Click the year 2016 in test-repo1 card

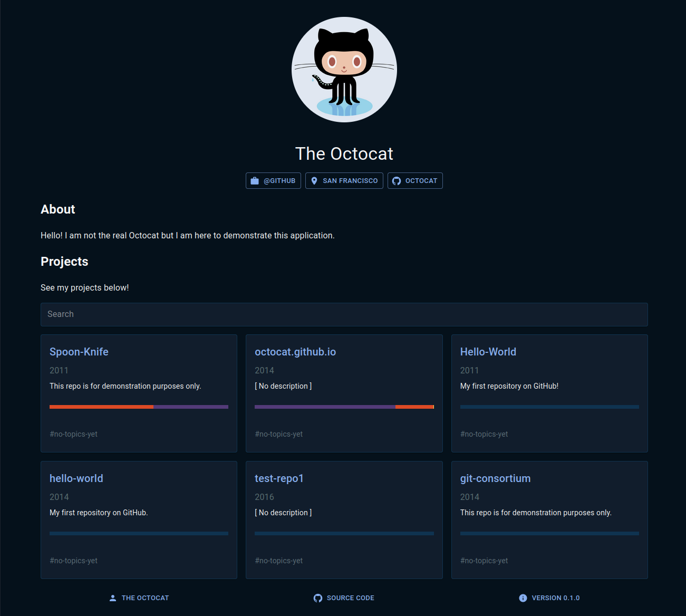265,497
